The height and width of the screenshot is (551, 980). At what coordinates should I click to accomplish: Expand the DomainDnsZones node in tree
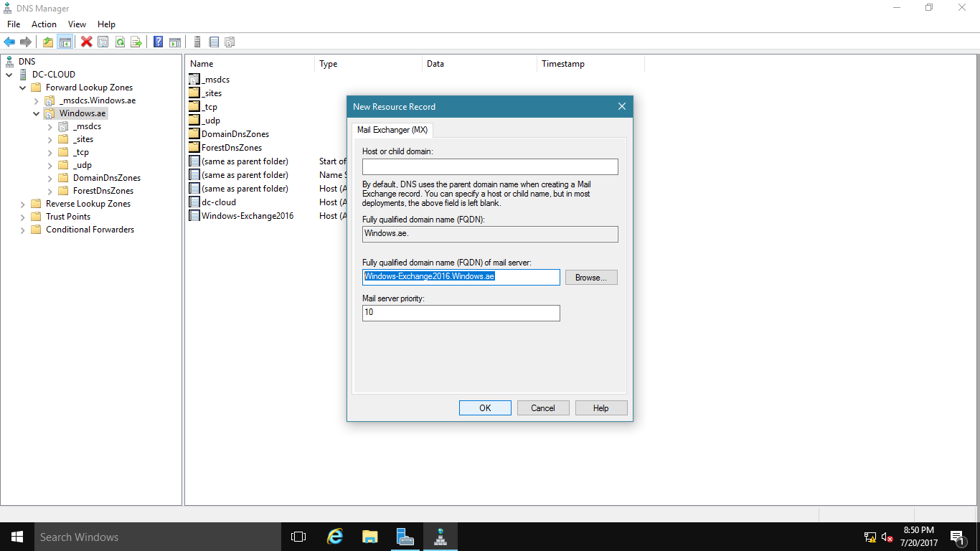pyautogui.click(x=50, y=178)
